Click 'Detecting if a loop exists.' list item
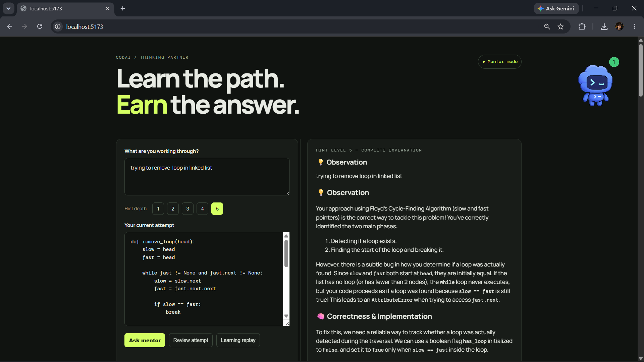Screen dimensions: 644x362 point(364,241)
